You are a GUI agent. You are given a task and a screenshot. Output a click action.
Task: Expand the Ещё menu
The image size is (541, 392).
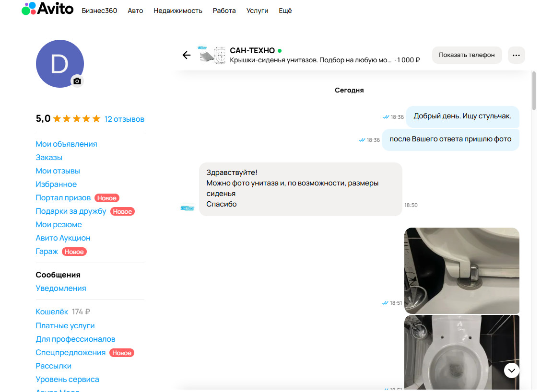[x=285, y=11]
